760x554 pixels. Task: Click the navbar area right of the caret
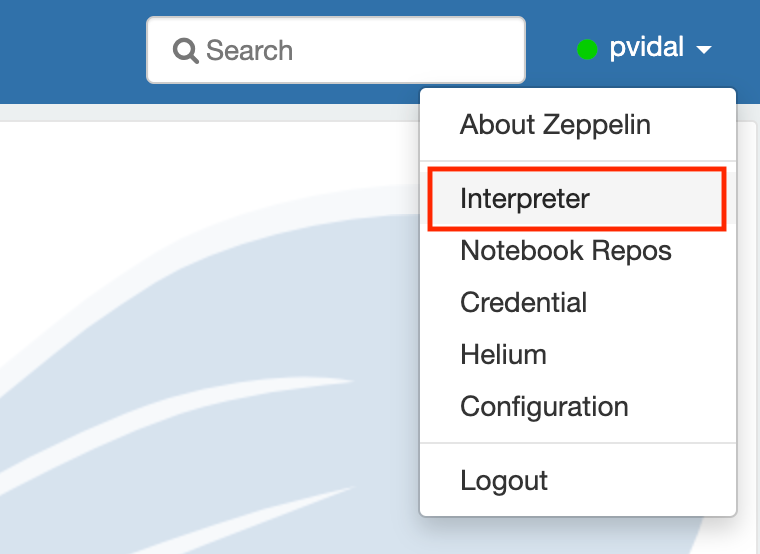(x=740, y=50)
